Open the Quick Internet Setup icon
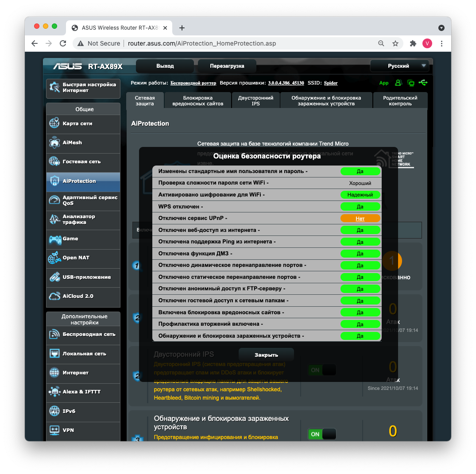The height and width of the screenshot is (474, 476). point(54,87)
